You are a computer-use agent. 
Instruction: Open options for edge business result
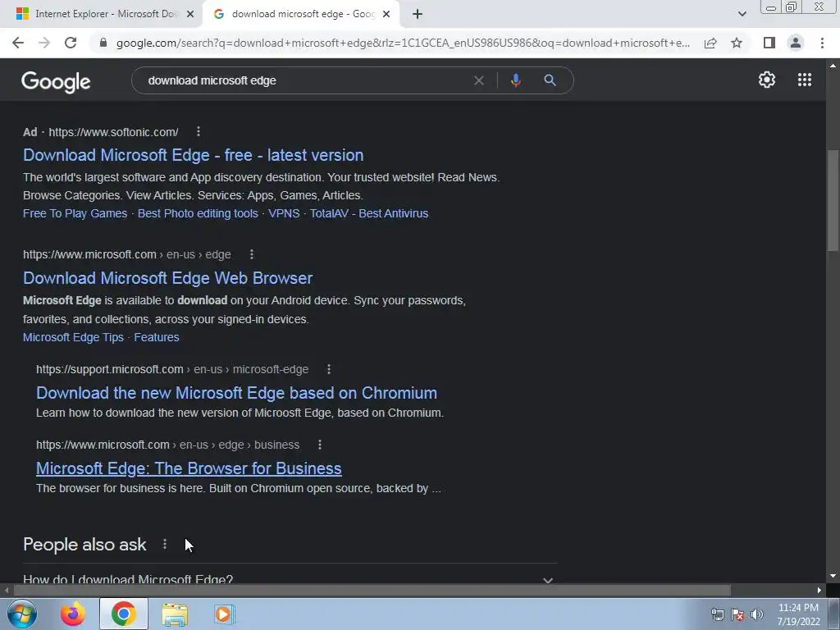pos(320,445)
